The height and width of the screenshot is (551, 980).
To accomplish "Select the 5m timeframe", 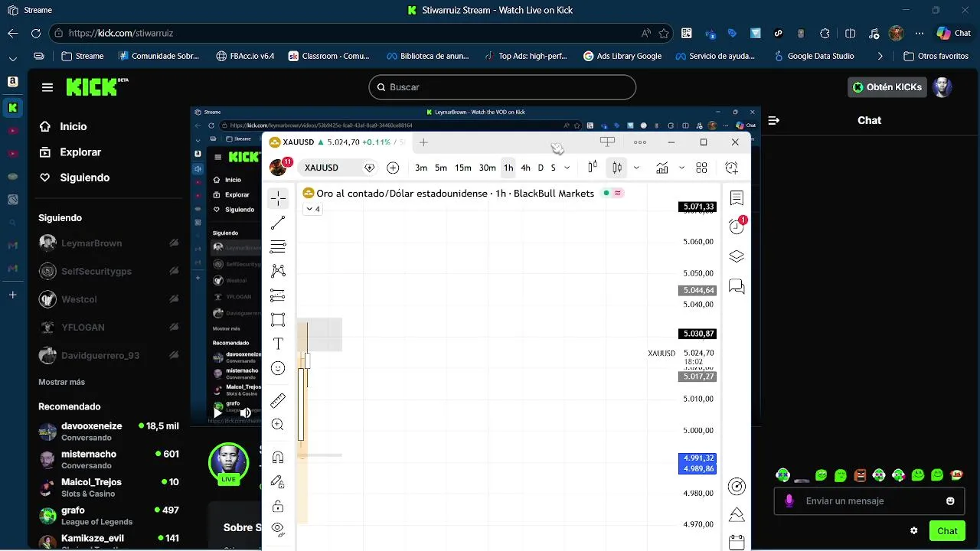I will pyautogui.click(x=441, y=168).
